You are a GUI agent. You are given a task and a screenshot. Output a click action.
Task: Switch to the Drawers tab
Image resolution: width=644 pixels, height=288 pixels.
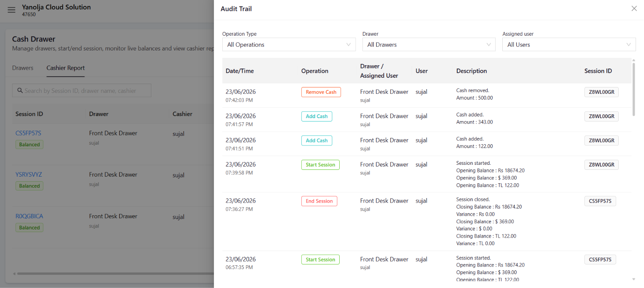tap(23, 68)
